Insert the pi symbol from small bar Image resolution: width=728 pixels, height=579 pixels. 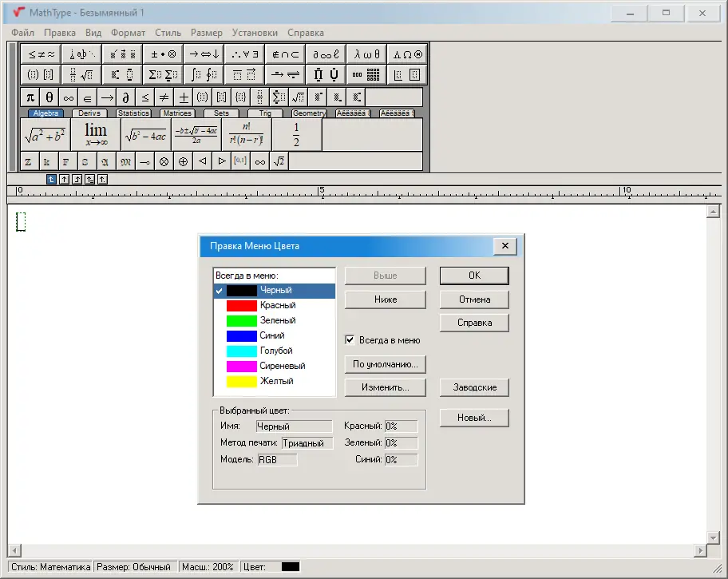coord(30,97)
